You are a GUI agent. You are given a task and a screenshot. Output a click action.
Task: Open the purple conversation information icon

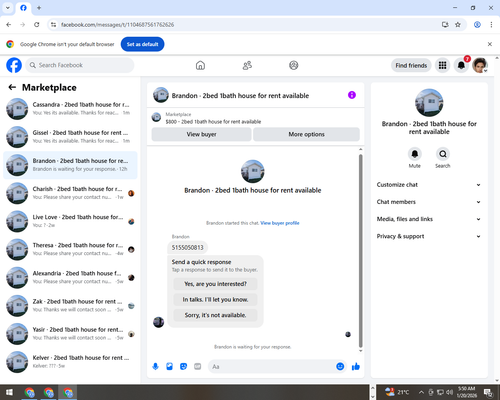[352, 95]
